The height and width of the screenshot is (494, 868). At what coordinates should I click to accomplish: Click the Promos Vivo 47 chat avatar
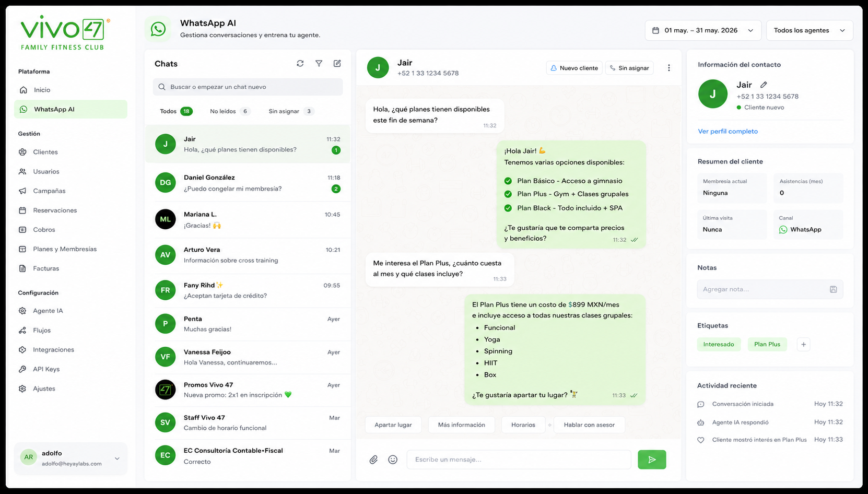pos(165,390)
